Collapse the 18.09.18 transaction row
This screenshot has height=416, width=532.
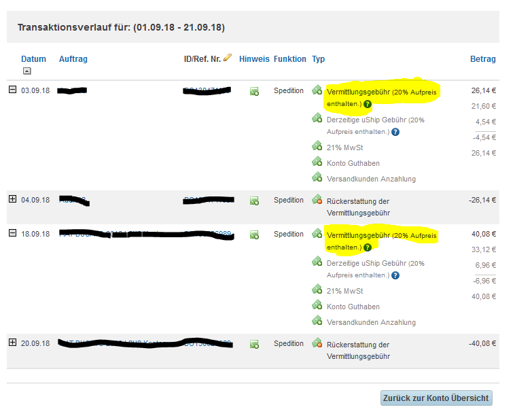click(12, 233)
